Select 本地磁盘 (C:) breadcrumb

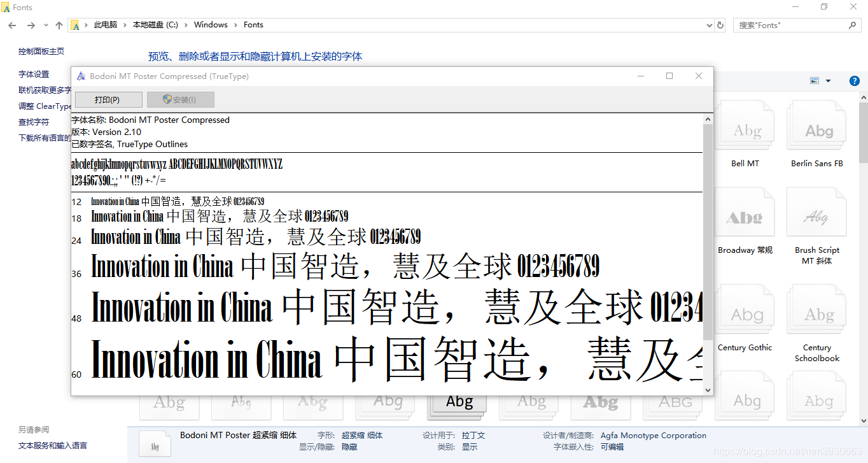coord(155,25)
